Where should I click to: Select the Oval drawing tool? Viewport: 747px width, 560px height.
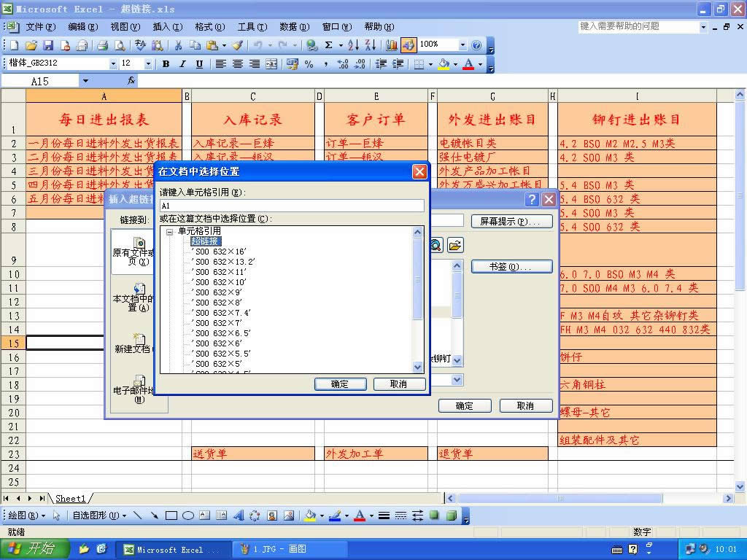(188, 516)
